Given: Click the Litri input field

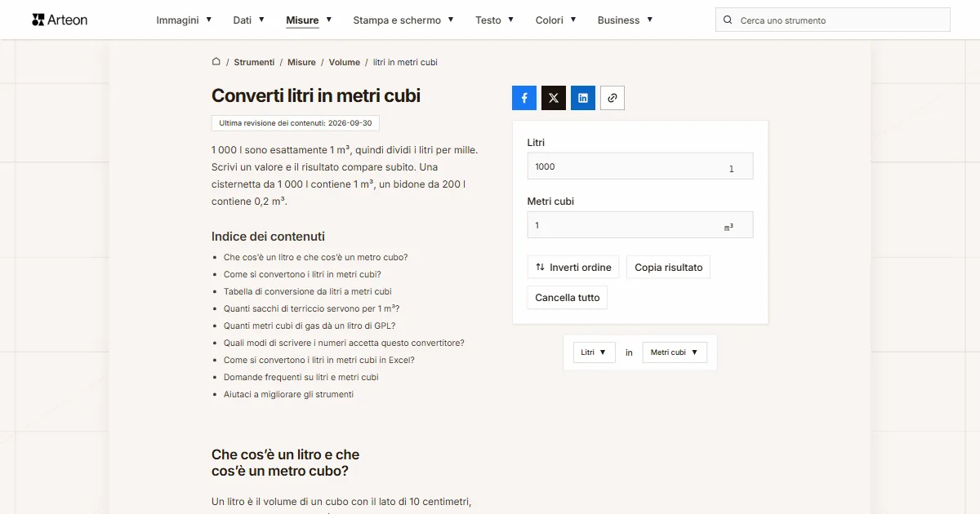Looking at the screenshot, I should (x=640, y=166).
